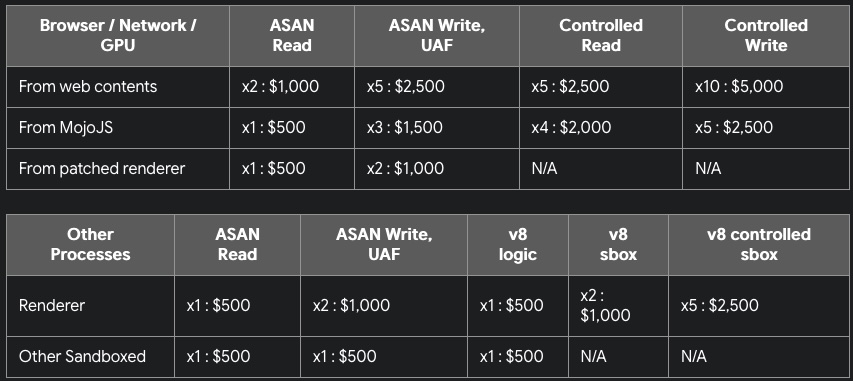Select the 'x3 : $1,500' MojoJS cell
This screenshot has height=381, width=853.
point(404,127)
